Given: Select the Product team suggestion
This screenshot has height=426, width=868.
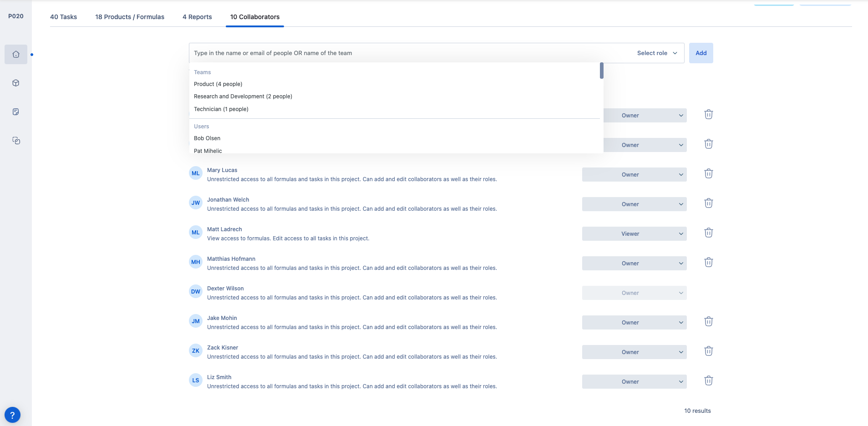Looking at the screenshot, I should pyautogui.click(x=218, y=84).
